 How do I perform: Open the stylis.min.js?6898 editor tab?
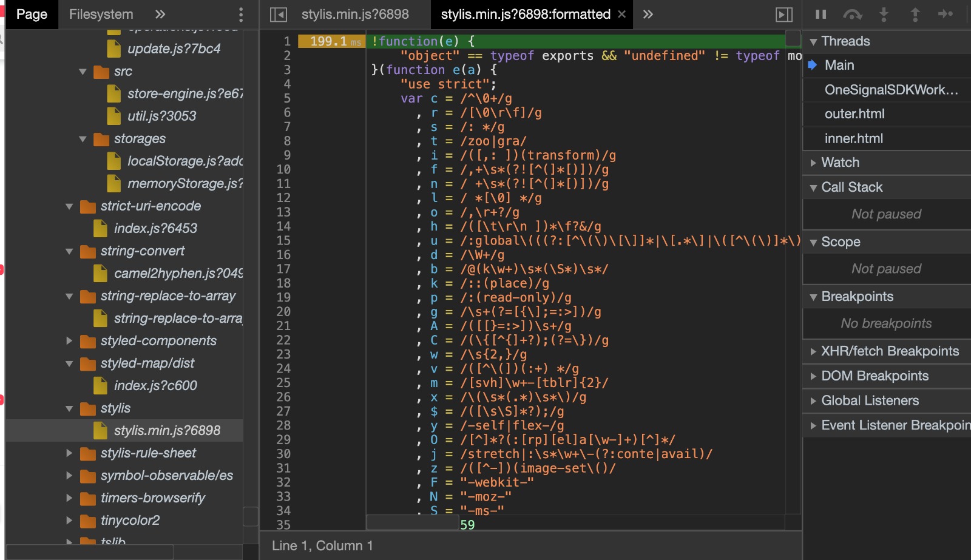[354, 14]
